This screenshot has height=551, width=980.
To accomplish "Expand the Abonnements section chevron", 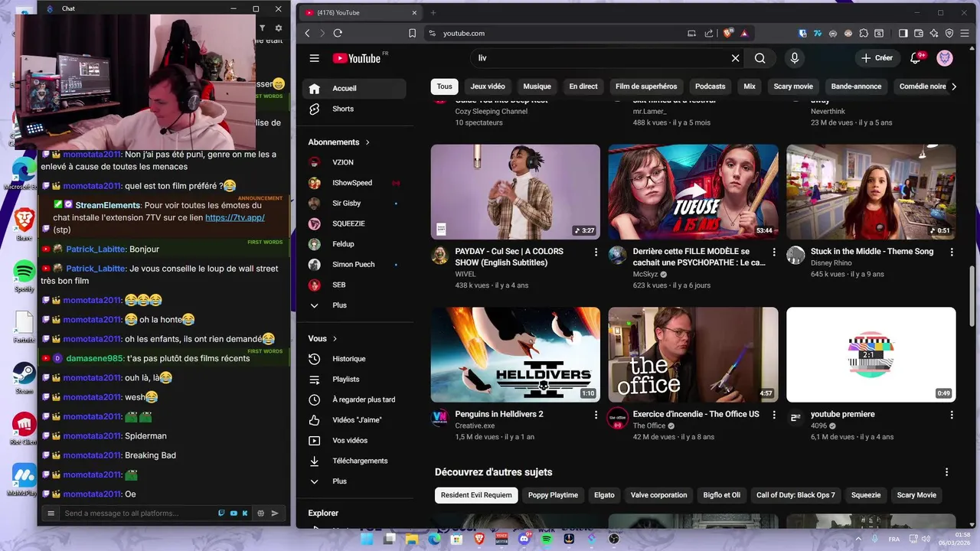I will point(367,142).
